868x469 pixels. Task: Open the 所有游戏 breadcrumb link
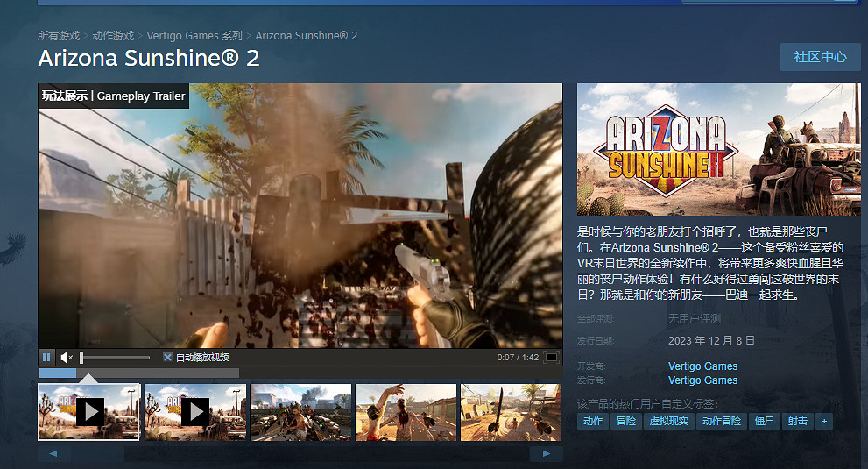coord(59,36)
